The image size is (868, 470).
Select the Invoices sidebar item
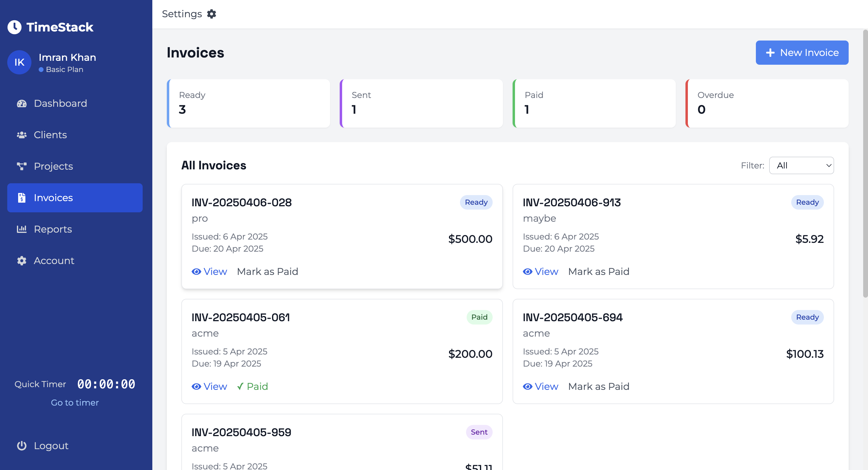coord(75,198)
